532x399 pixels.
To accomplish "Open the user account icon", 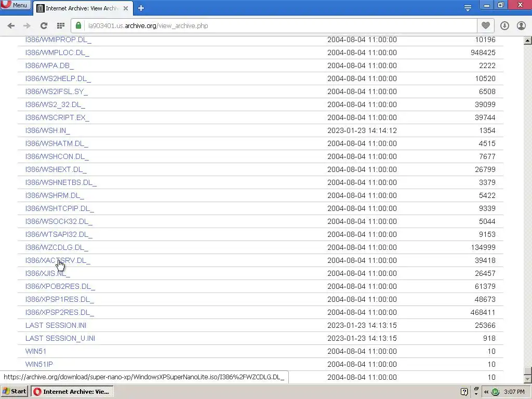I will tap(521, 26).
